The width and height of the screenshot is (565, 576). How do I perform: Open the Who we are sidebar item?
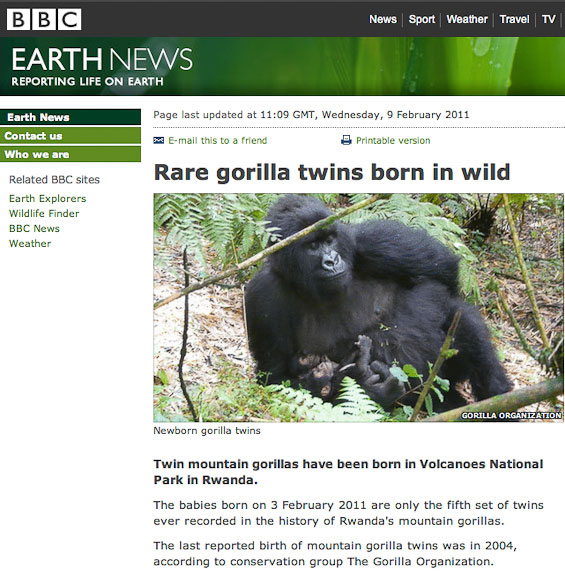pos(70,154)
